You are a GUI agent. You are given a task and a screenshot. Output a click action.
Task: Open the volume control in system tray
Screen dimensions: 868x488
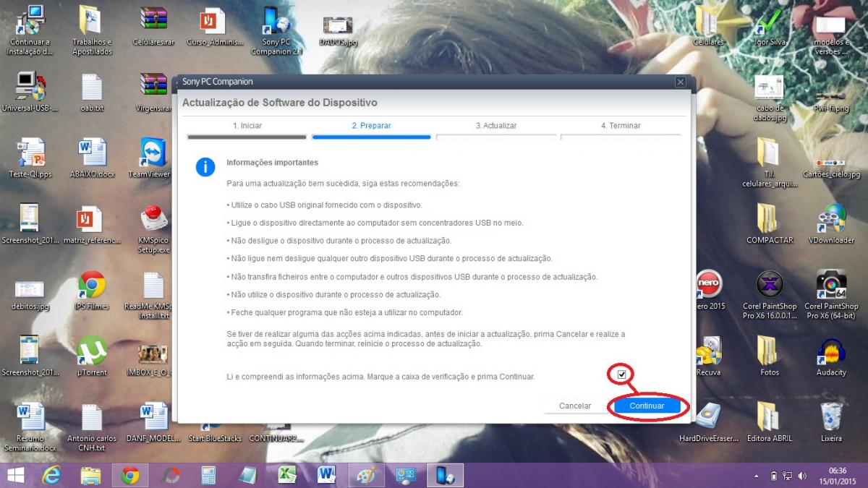(801, 476)
